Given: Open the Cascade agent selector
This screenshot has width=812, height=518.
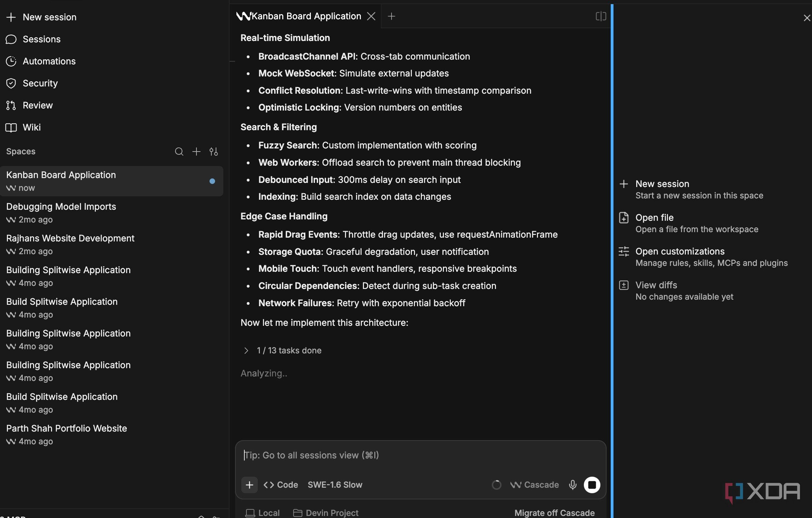Looking at the screenshot, I should 535,485.
